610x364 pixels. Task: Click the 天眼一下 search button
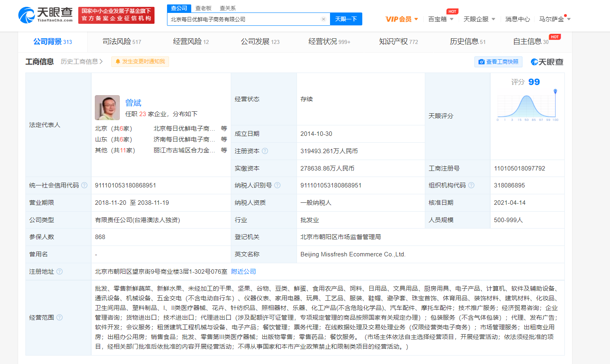(346, 19)
